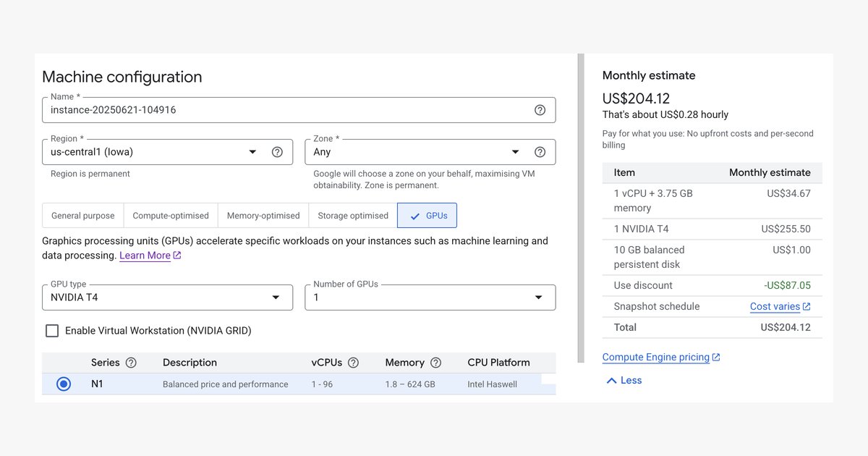Click 'Snapshot schedule' row label

coord(657,307)
